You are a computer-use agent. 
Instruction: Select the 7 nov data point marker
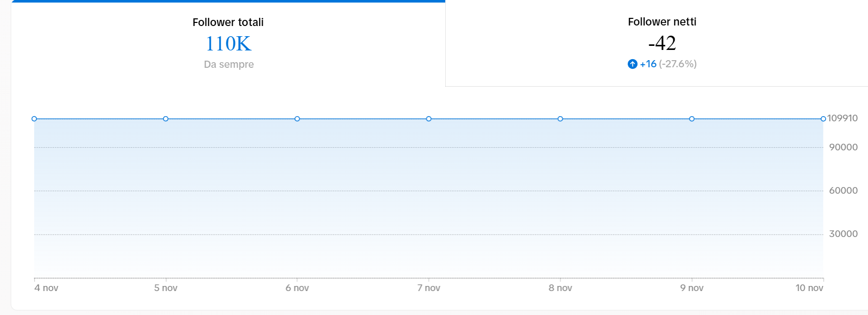click(x=429, y=119)
